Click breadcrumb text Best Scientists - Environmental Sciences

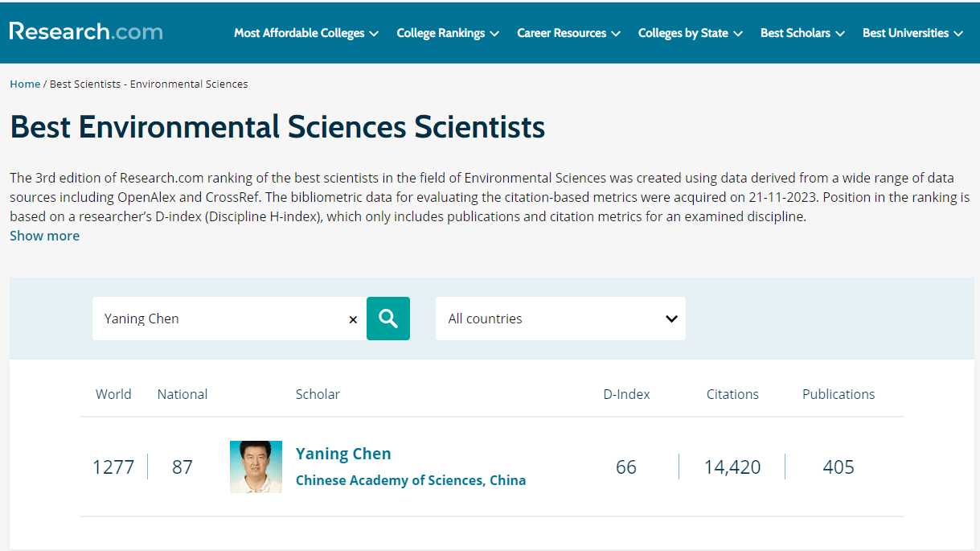tap(149, 84)
